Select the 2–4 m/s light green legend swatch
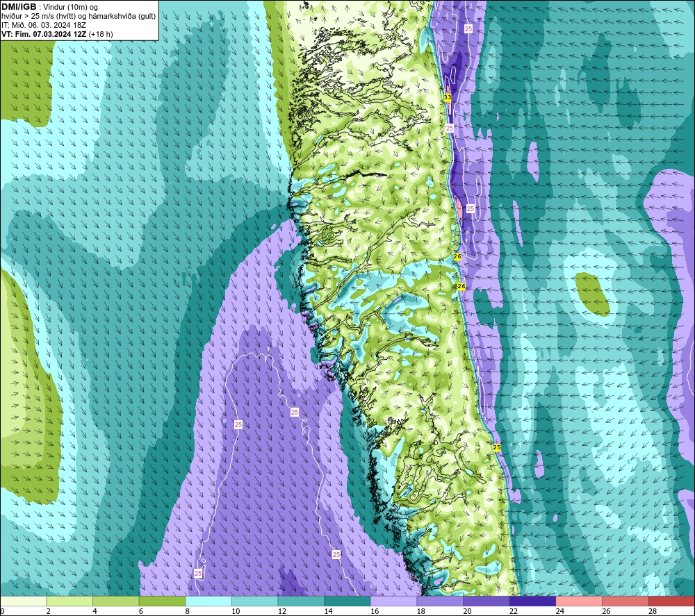The width and height of the screenshot is (695, 616). 69,601
